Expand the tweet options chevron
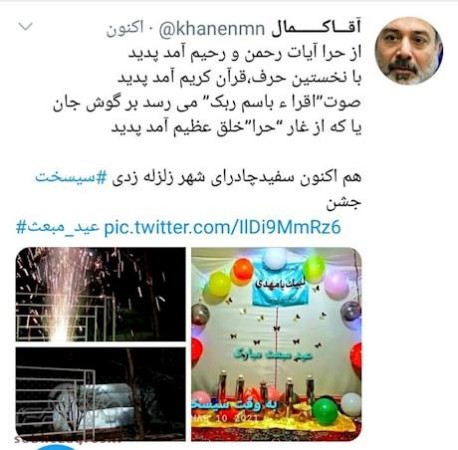The width and height of the screenshot is (458, 450). click(25, 27)
